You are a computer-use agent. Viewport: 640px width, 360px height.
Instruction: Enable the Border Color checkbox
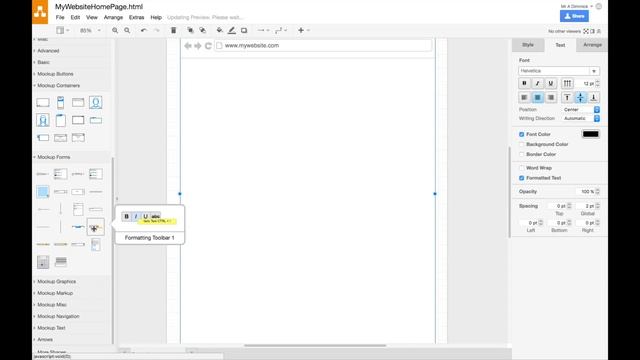[x=522, y=154]
